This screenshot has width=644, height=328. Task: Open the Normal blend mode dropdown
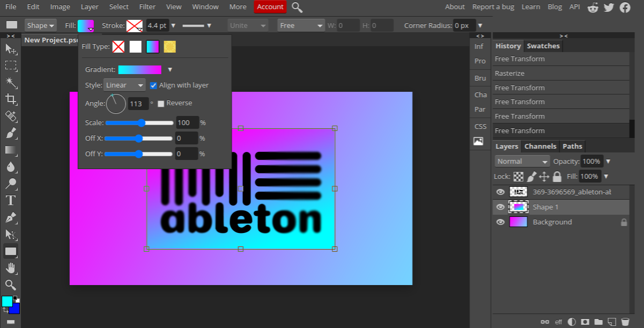(522, 161)
